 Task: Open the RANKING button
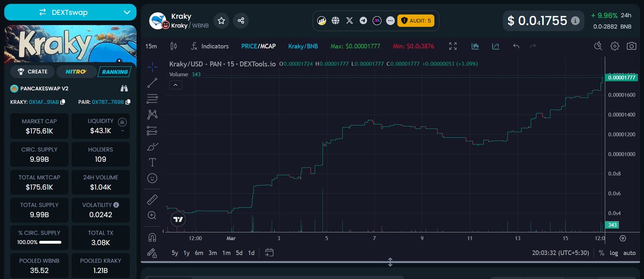[x=114, y=71]
